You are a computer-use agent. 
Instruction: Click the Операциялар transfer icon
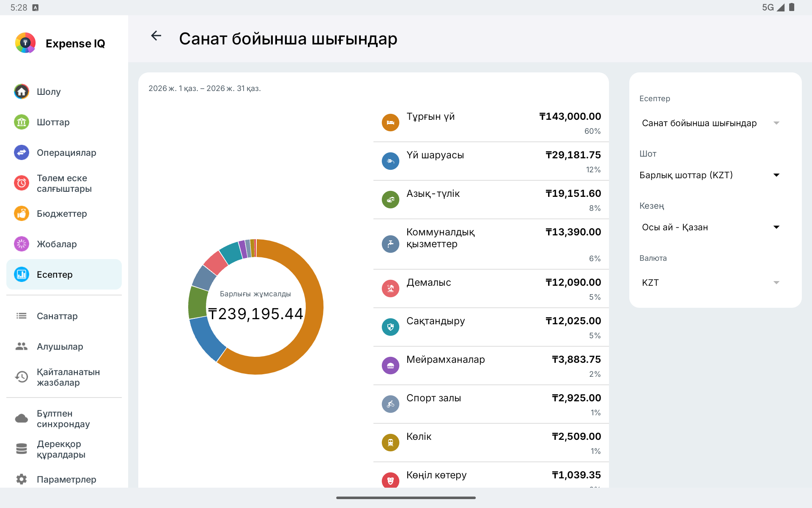pos(22,152)
